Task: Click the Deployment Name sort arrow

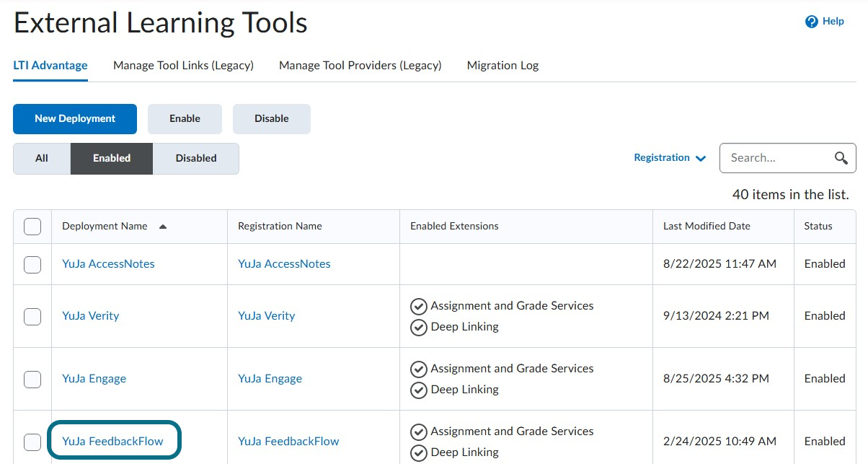Action: click(163, 227)
